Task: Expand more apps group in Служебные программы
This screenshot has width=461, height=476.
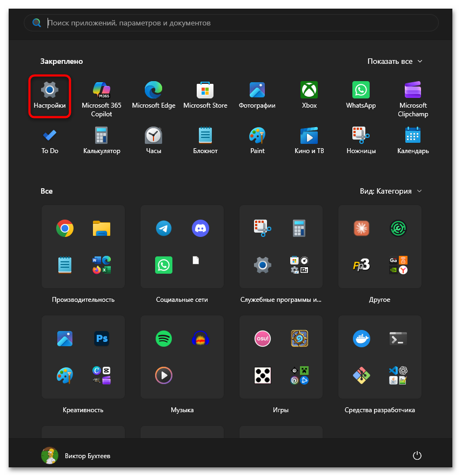Action: pos(299,265)
